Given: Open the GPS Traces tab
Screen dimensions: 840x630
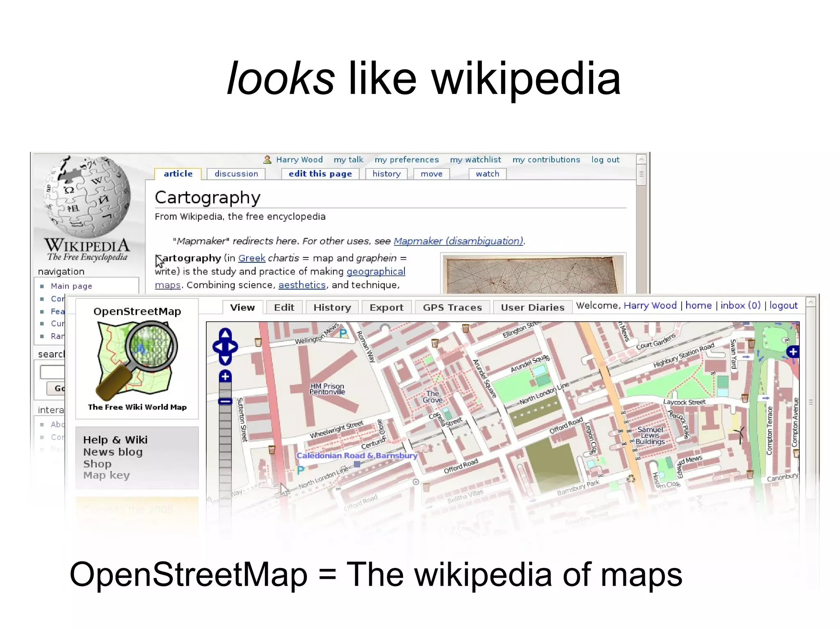Looking at the screenshot, I should click(452, 307).
